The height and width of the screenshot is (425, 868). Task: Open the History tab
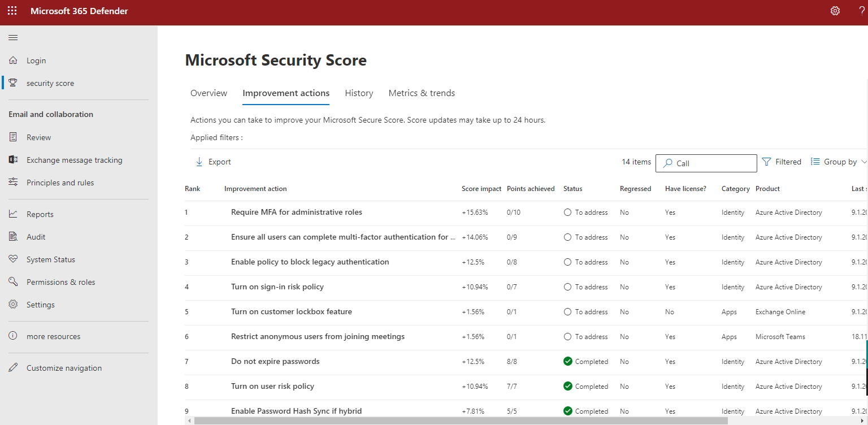click(x=359, y=93)
